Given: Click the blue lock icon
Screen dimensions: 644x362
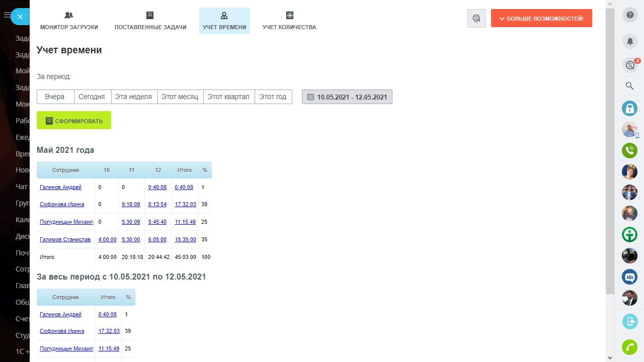Looking at the screenshot, I should [x=629, y=108].
